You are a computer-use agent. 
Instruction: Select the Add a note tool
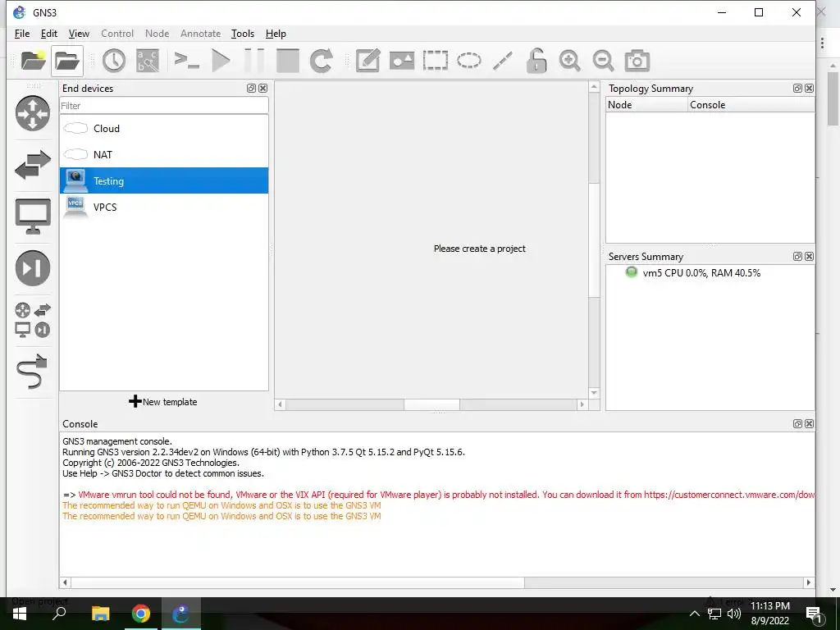click(368, 61)
